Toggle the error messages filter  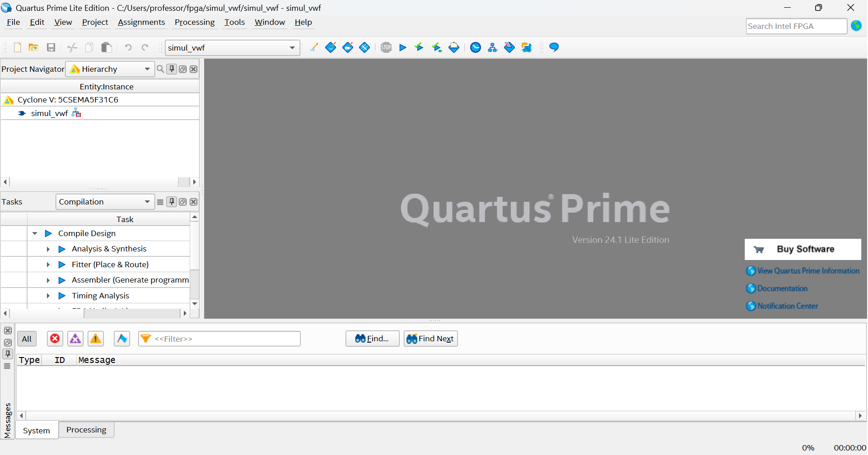click(55, 339)
